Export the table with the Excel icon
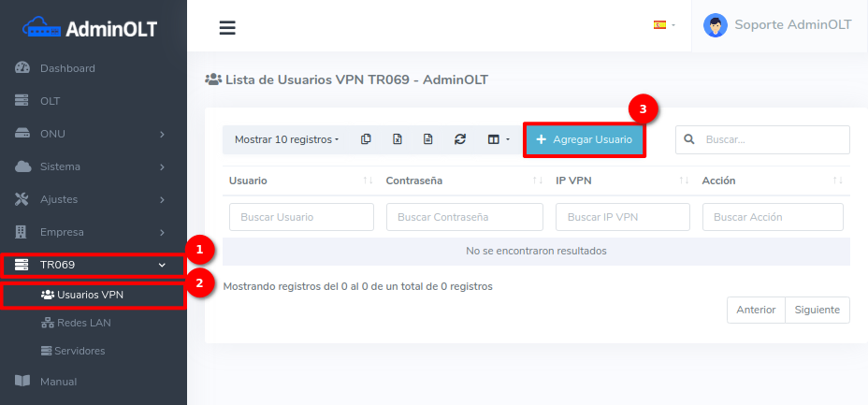 click(x=397, y=139)
